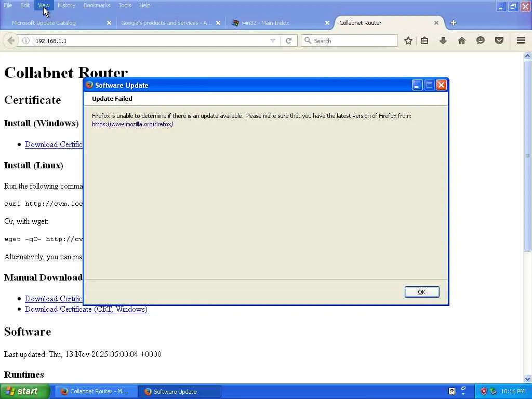Go to the Firefox home page icon
The width and height of the screenshot is (532, 399).
(462, 41)
